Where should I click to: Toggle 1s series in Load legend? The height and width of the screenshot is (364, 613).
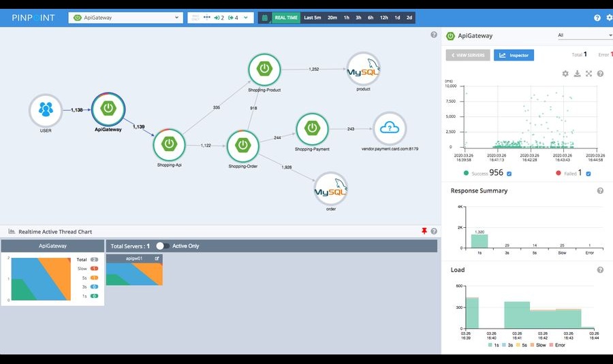pyautogui.click(x=493, y=345)
